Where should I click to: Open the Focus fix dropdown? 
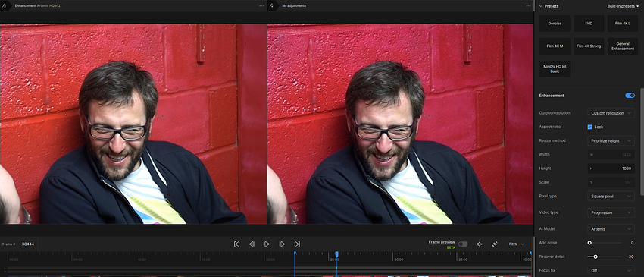(x=611, y=270)
